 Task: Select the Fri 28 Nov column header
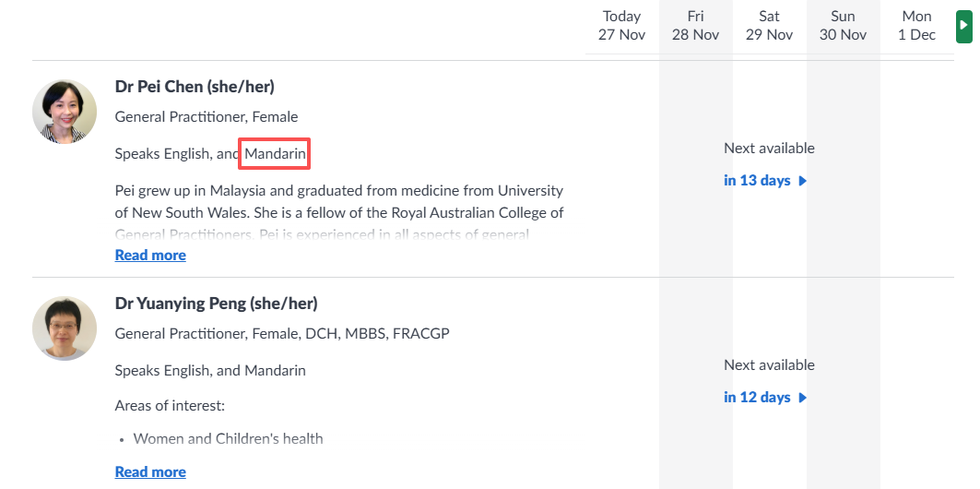(x=695, y=26)
